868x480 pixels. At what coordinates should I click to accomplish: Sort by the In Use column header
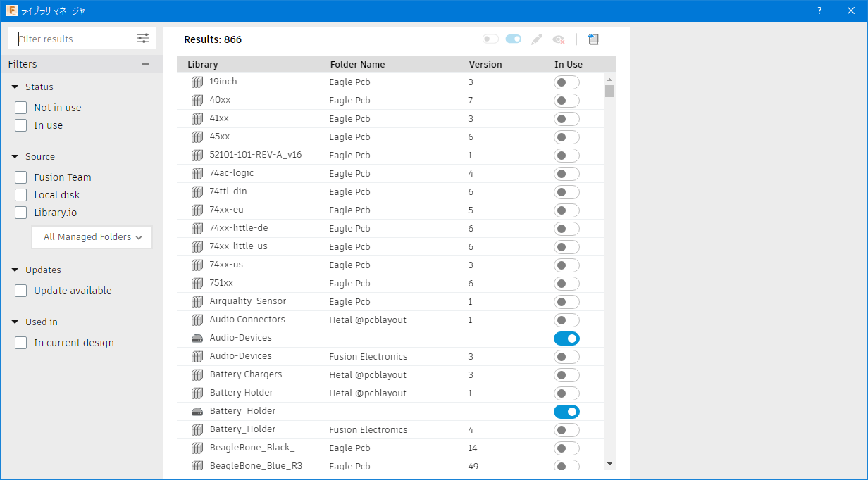tap(569, 65)
